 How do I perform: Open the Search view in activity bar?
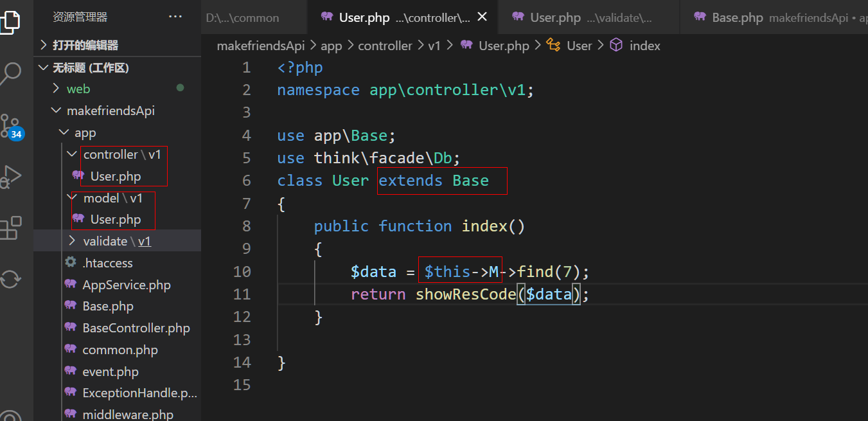(x=11, y=74)
